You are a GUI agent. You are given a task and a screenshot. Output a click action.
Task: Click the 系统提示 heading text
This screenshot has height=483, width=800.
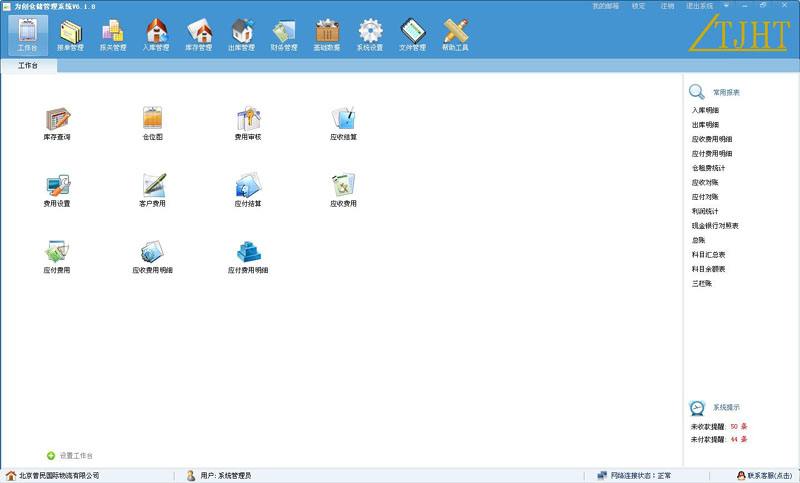click(726, 408)
